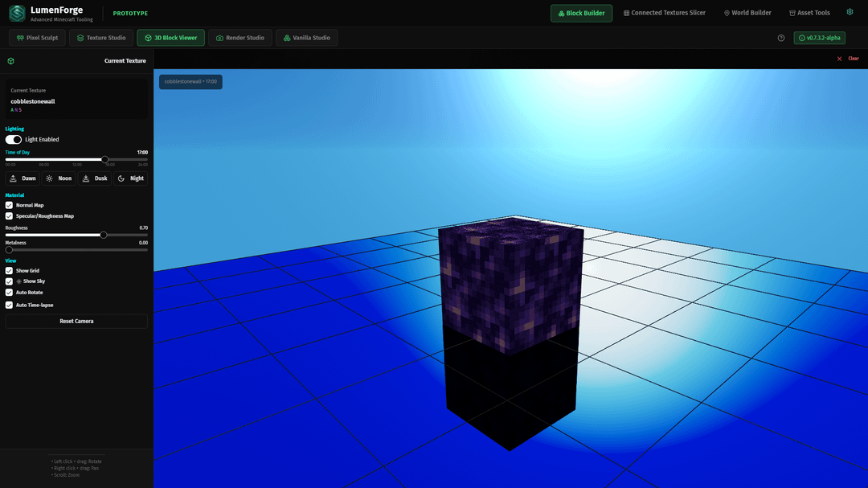Viewport: 868px width, 488px height.
Task: Set the time of day to Night
Action: pos(131,178)
